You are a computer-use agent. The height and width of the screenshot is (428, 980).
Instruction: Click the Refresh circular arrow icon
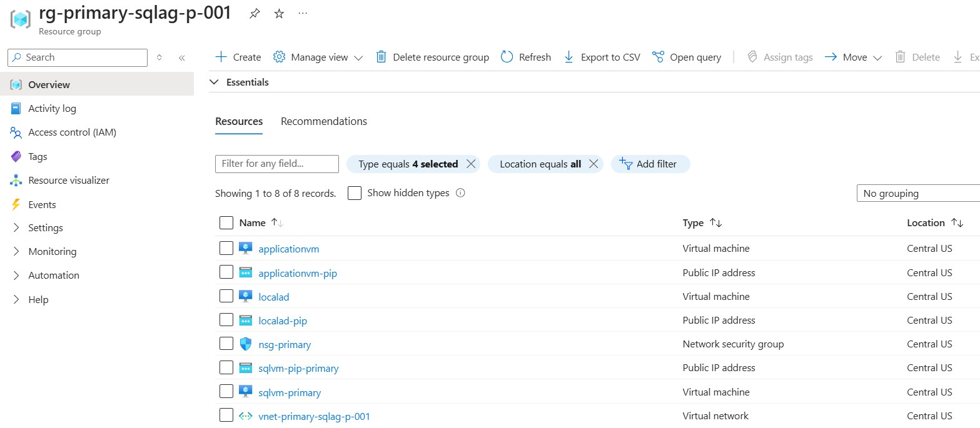coord(507,57)
